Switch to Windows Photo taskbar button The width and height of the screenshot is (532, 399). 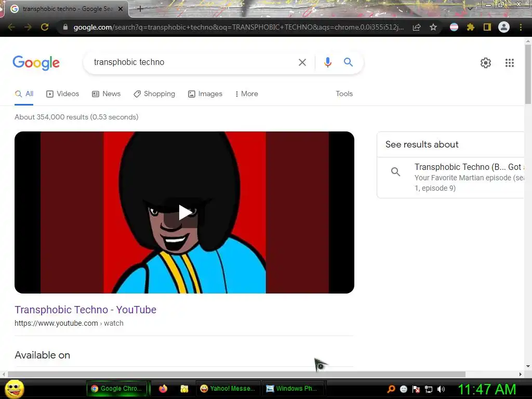294,389
